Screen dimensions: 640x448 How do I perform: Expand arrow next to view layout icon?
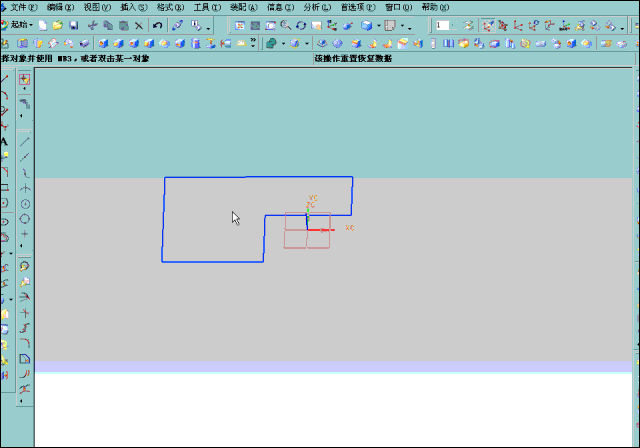[402, 26]
